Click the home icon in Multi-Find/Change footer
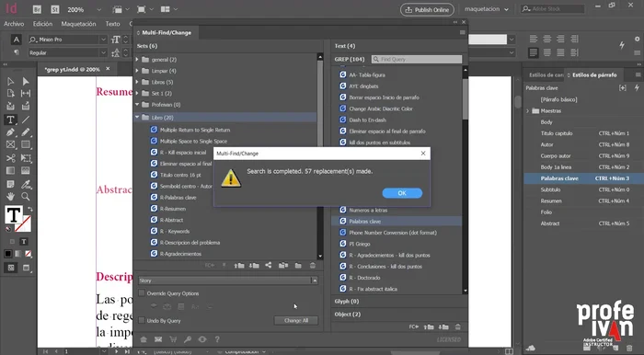This screenshot has width=644, height=355. 144,339
